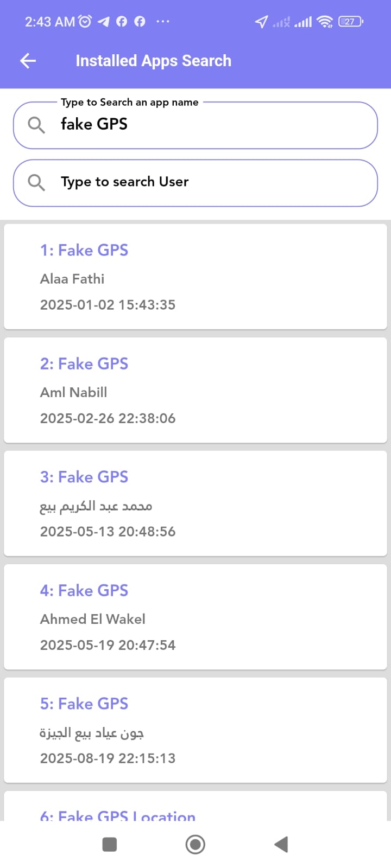Image resolution: width=391 pixels, height=868 pixels.
Task: Tap the location arrow icon in the status bar
Action: tap(261, 22)
